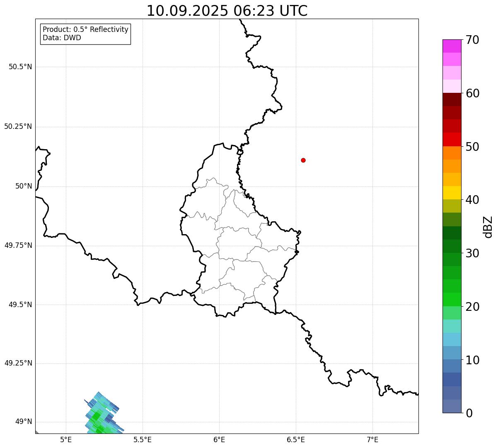Click the title "10.09.2025 06:23 UTC"

[x=227, y=11]
